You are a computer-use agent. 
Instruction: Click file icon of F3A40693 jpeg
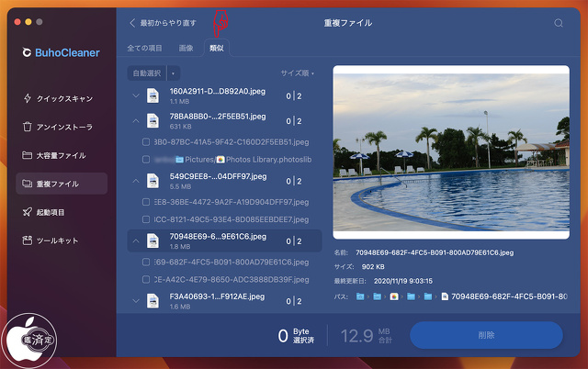(x=153, y=301)
